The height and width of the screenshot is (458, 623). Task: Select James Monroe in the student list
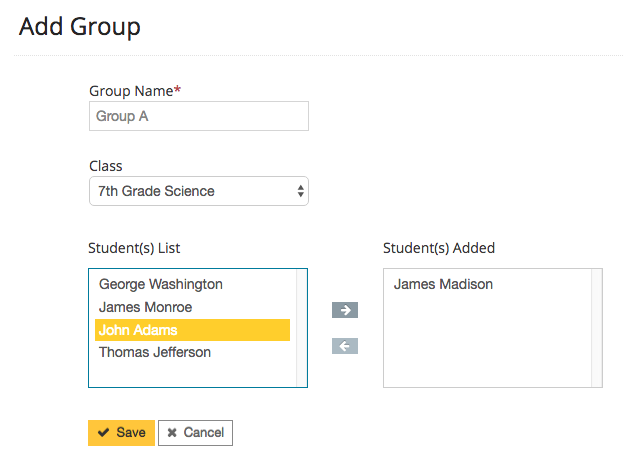click(145, 307)
